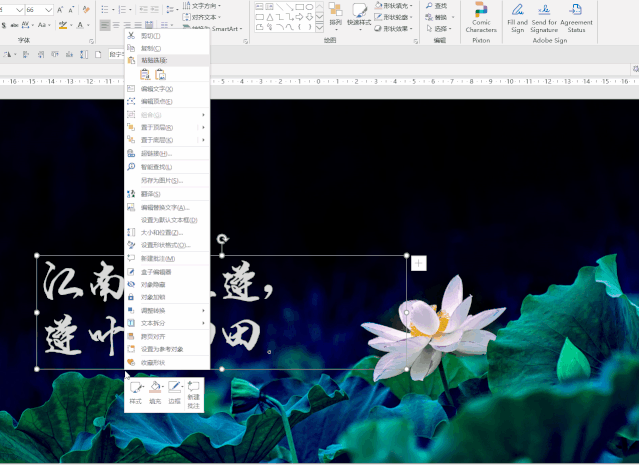Open 超链接 (Hyperlink) from context menu
The height and width of the screenshot is (465, 639).
tap(167, 154)
